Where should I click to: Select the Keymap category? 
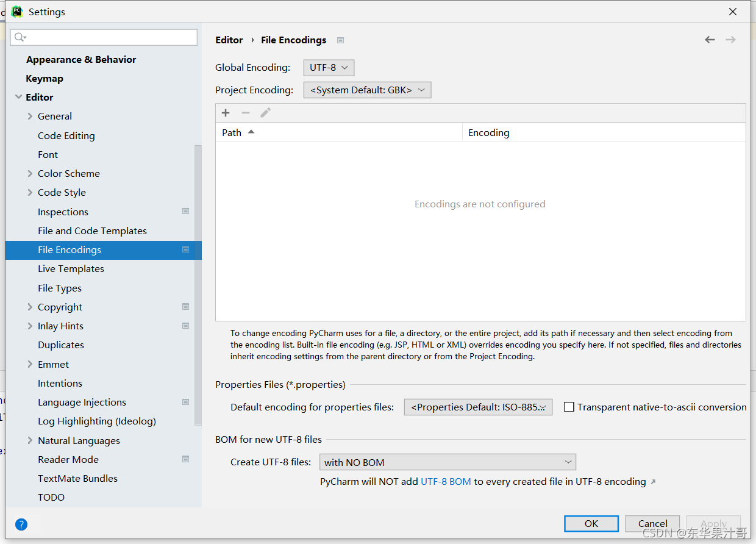pyautogui.click(x=45, y=78)
